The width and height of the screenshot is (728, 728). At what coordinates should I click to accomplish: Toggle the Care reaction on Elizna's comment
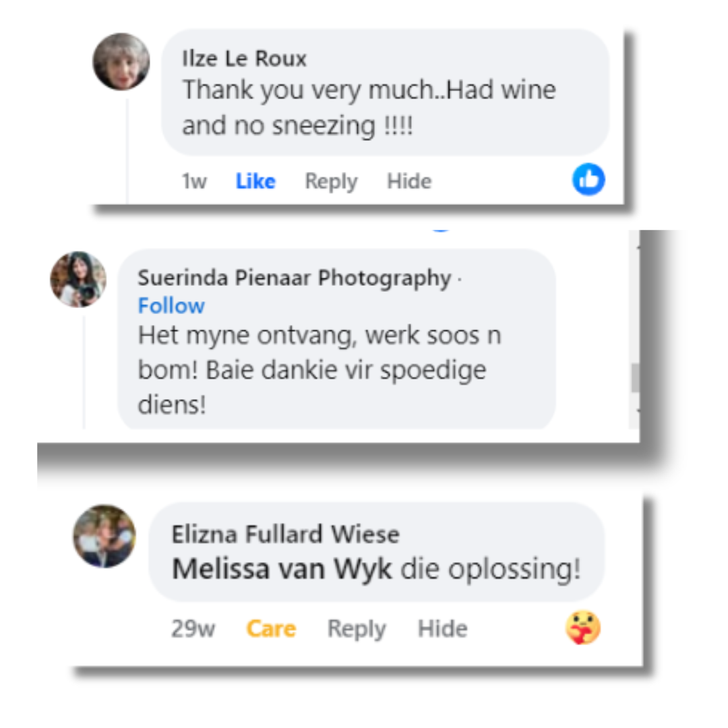[x=271, y=629]
